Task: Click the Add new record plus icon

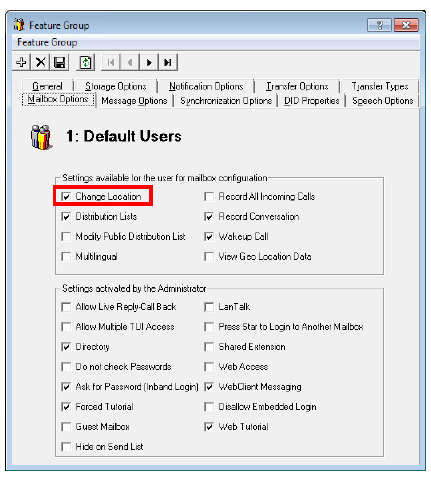Action: 21,62
